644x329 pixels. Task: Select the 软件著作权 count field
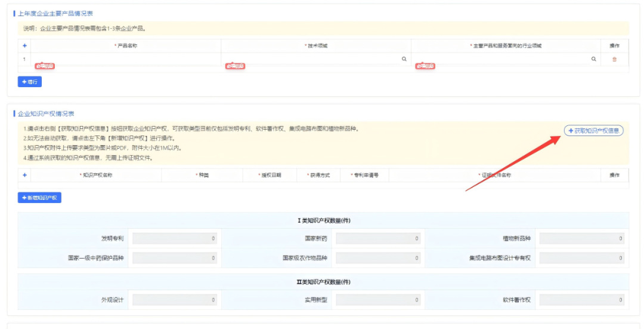click(581, 300)
